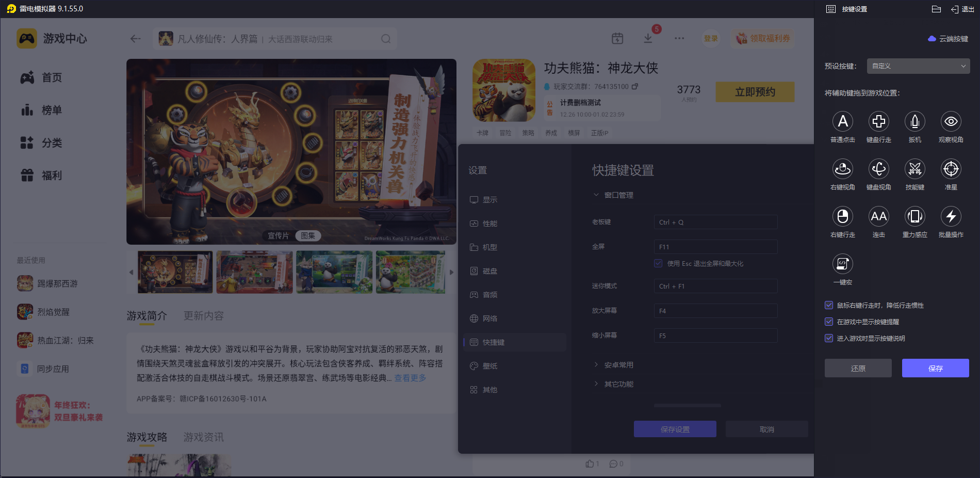Open recently used game 踢爆那西游
The width and height of the screenshot is (980, 478).
pos(47,283)
